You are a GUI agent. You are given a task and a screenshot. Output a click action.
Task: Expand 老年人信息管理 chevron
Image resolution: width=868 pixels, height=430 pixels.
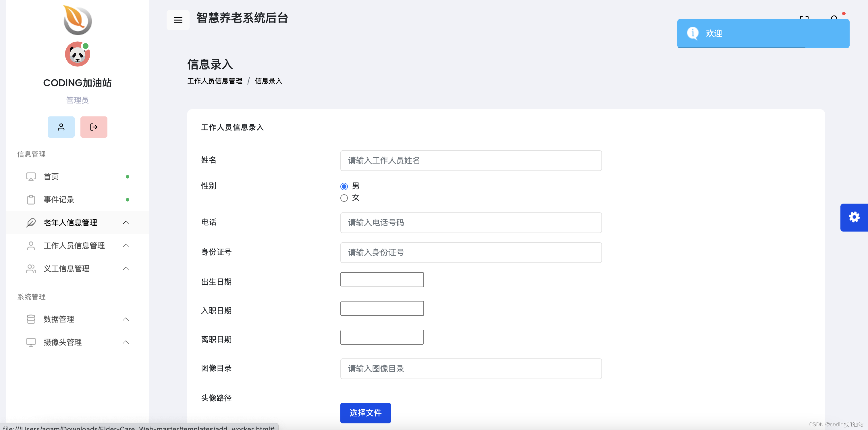pyautogui.click(x=126, y=222)
